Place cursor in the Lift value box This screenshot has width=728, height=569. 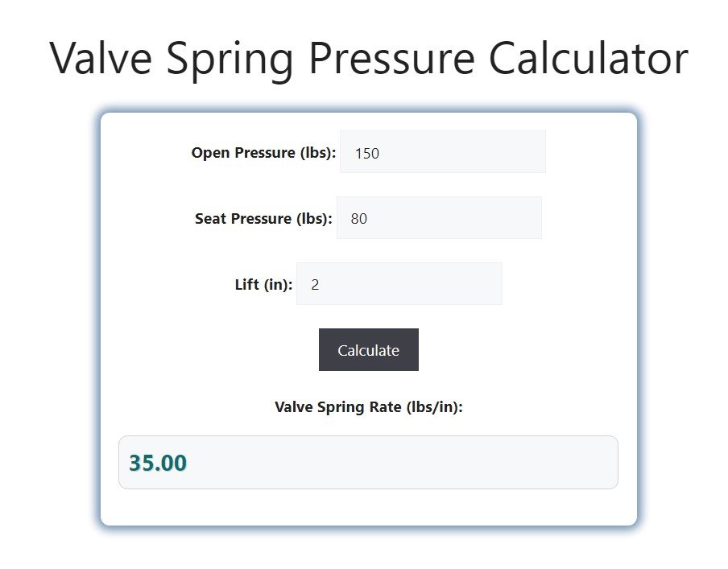[x=399, y=283]
